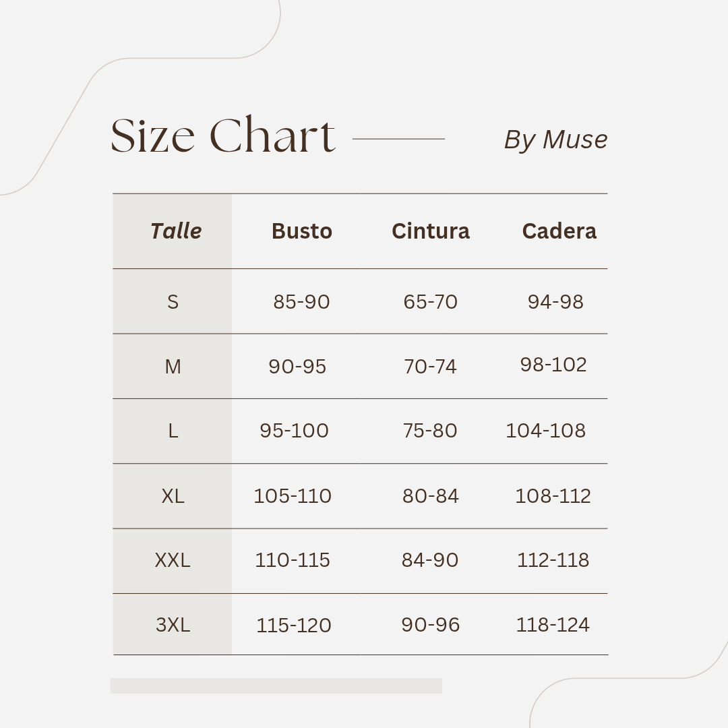
Task: Select the Busto column header
Action: pyautogui.click(x=301, y=231)
